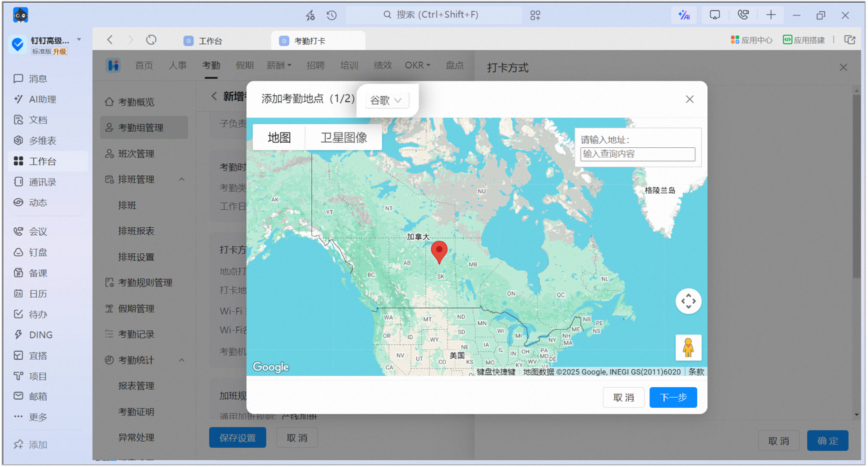Click 保存设置 button
The image size is (868, 467).
coord(238,438)
